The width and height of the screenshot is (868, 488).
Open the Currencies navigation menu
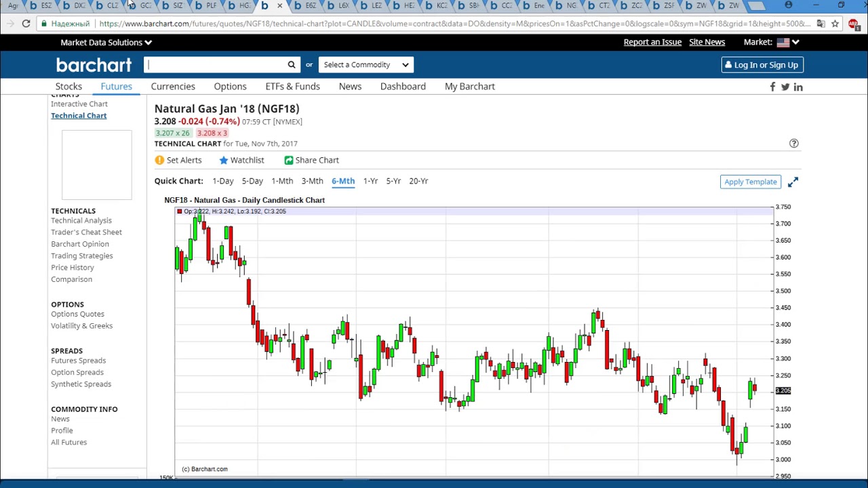point(173,87)
